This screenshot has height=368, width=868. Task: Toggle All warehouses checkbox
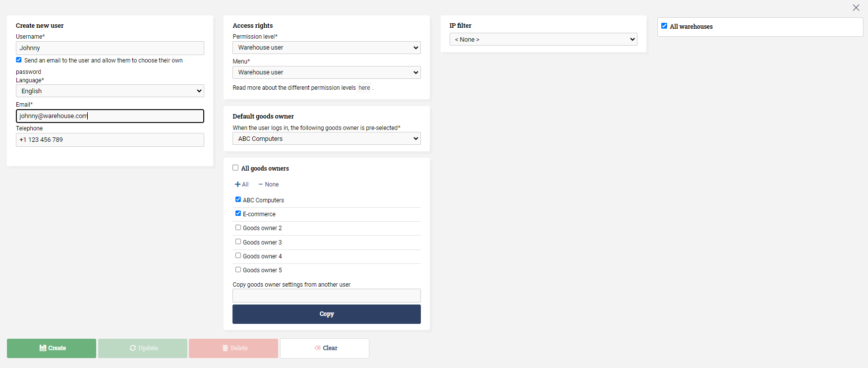[x=664, y=26]
